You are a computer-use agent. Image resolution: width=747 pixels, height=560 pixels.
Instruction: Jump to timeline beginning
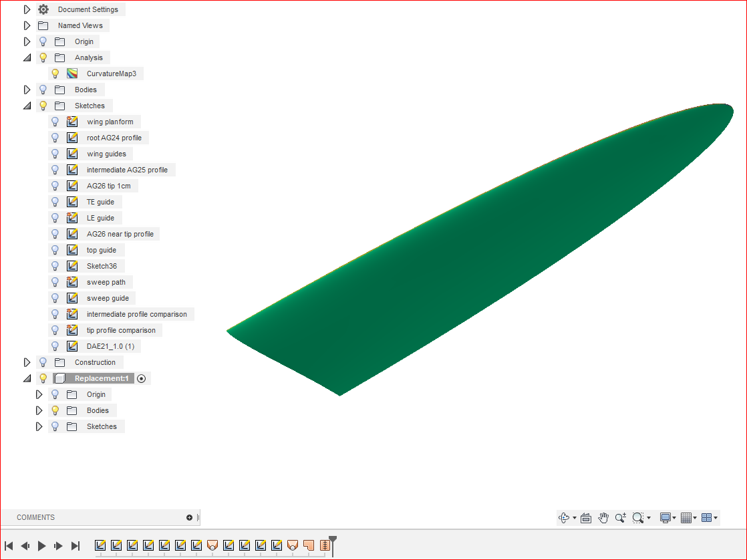pyautogui.click(x=9, y=546)
